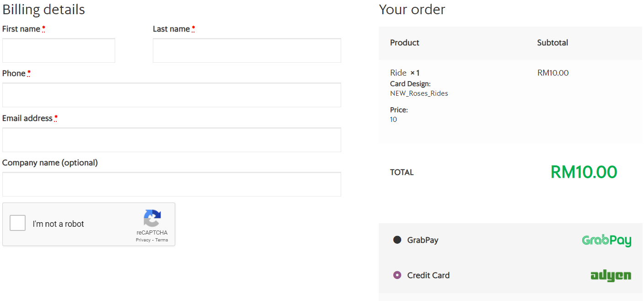Viewport: 644px width, 301px height.
Task: Select the Email address input
Action: (x=172, y=140)
